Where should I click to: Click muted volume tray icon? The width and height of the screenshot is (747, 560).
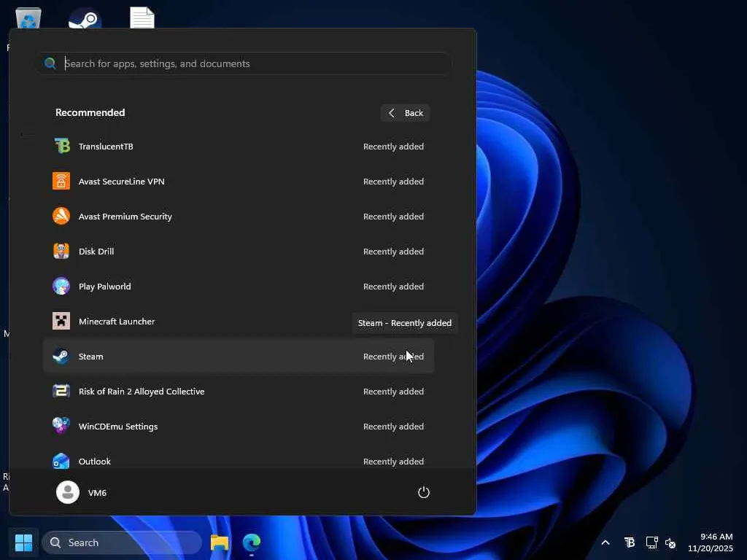point(670,542)
